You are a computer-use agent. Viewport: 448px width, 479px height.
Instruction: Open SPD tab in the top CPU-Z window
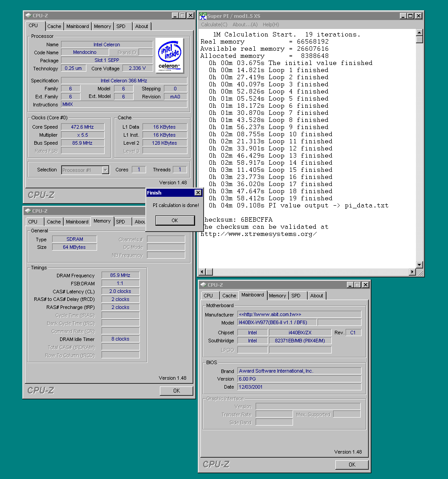[x=121, y=26]
